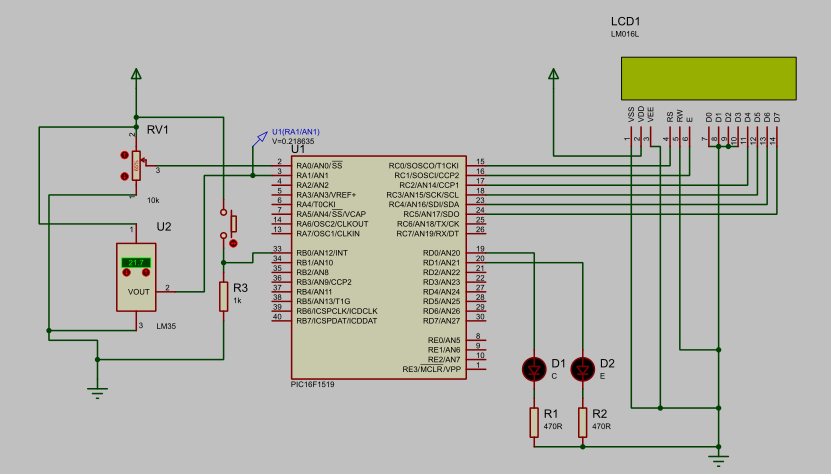Click the 470R value under R2
The image size is (831, 474).
point(602,426)
